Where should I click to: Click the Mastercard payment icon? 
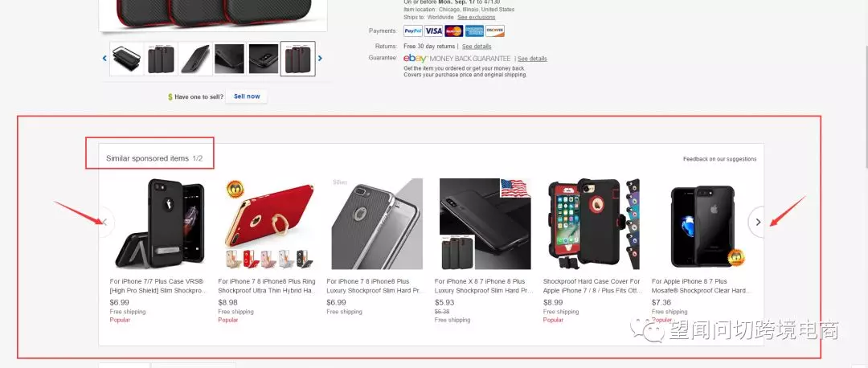454,31
